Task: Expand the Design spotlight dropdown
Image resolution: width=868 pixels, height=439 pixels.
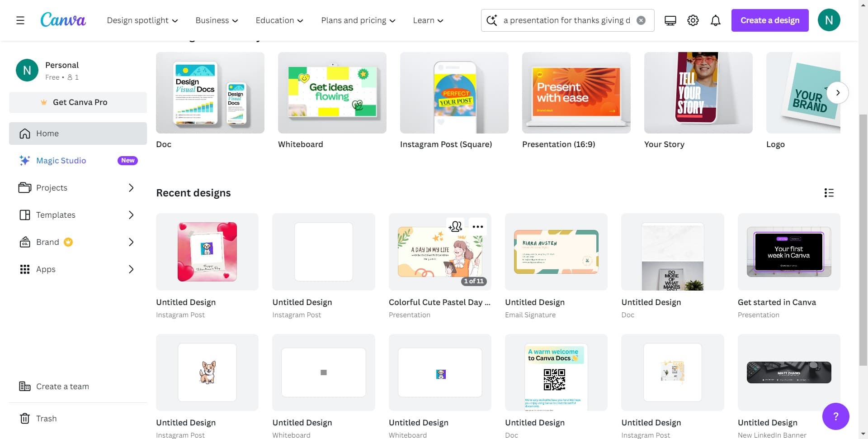Action: coord(142,20)
